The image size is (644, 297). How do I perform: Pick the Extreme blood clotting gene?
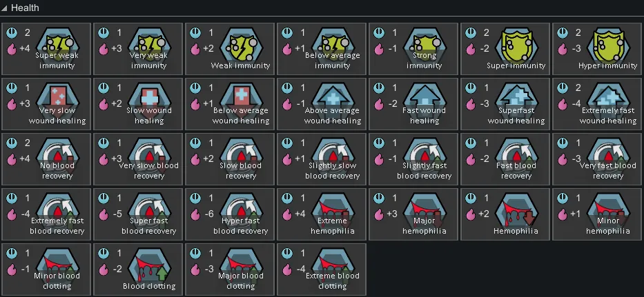pos(322,269)
